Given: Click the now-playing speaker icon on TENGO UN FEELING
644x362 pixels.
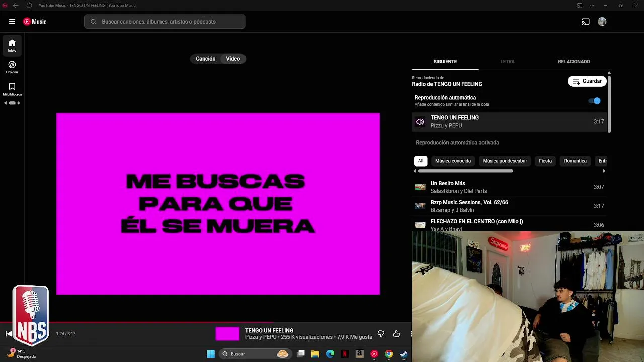Looking at the screenshot, I should pos(420,122).
